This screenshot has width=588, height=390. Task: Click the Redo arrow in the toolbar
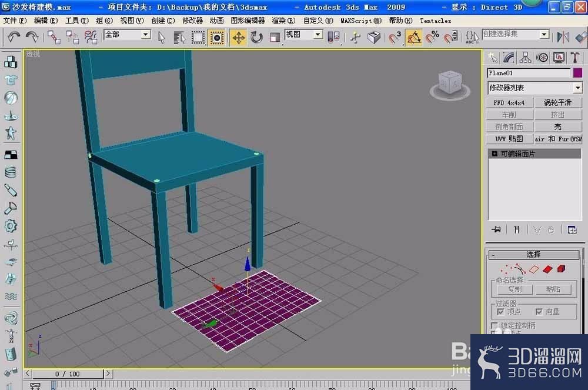[32, 37]
